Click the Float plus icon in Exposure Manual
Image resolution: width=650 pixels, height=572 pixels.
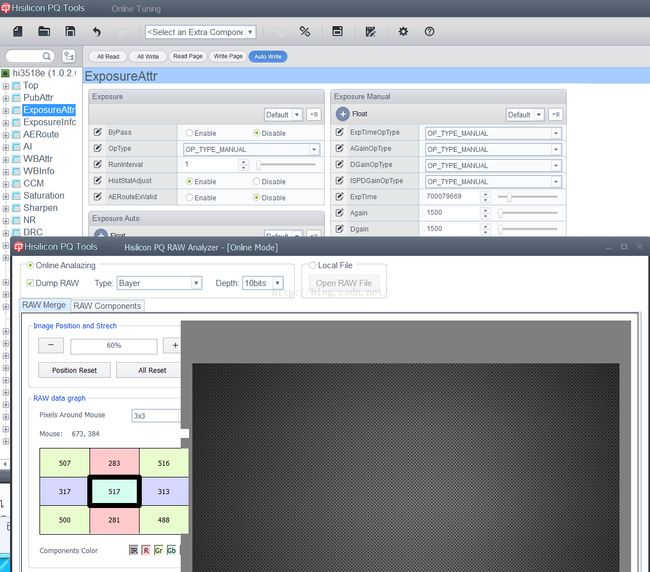[342, 114]
